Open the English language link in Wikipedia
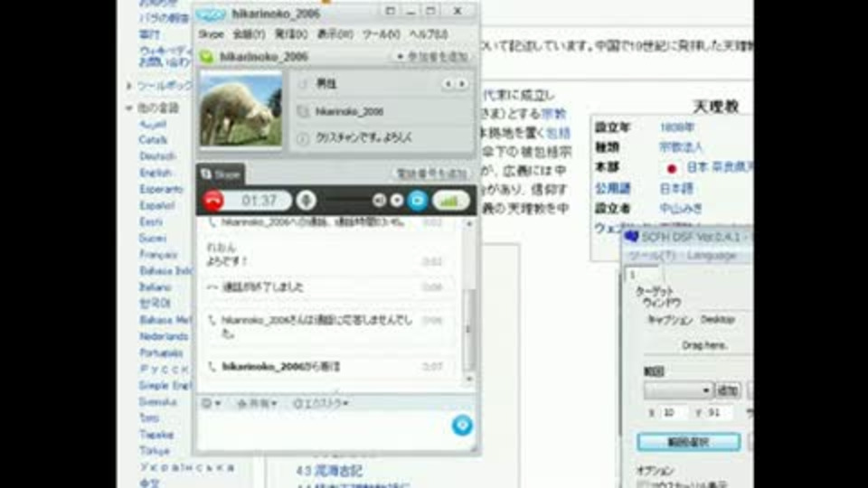The height and width of the screenshot is (488, 868). pyautogui.click(x=156, y=173)
